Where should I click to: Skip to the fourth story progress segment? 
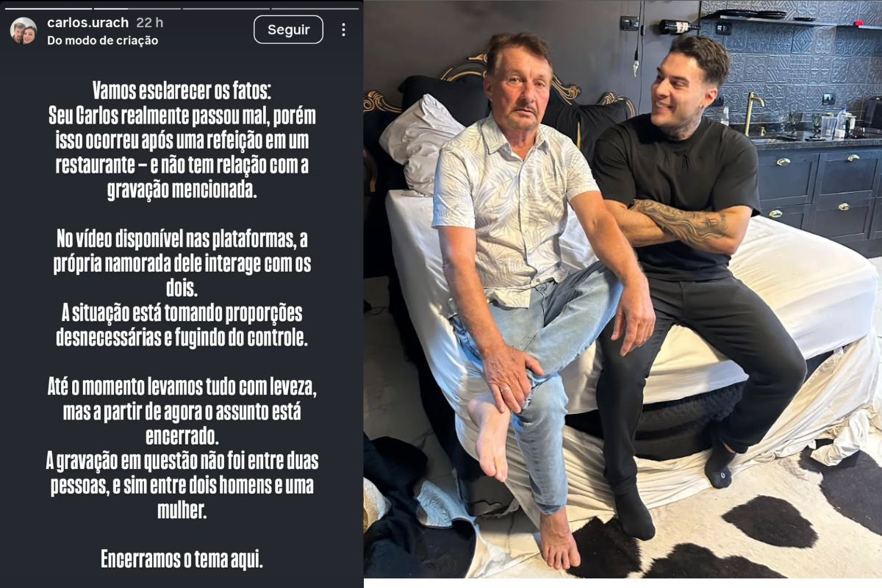[314, 9]
